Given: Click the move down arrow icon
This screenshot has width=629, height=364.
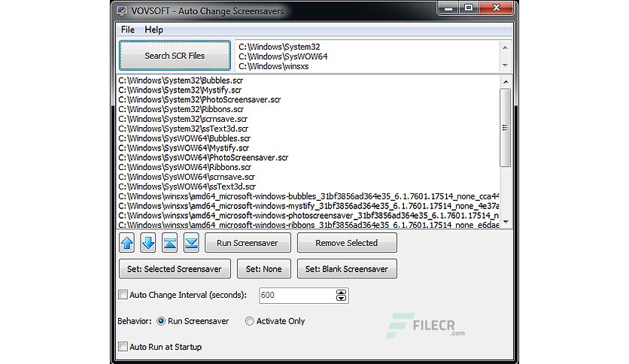Looking at the screenshot, I should tap(148, 243).
